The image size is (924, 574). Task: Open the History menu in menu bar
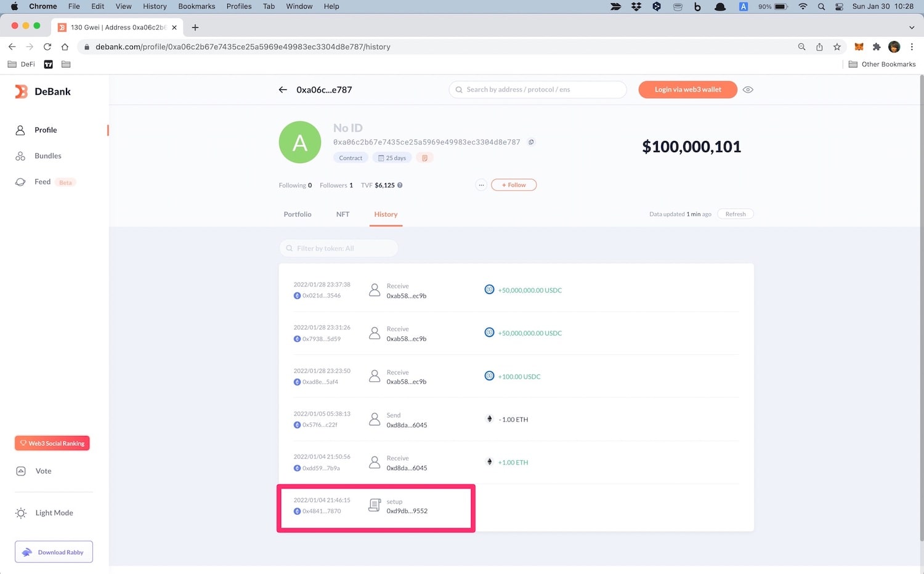pos(155,6)
